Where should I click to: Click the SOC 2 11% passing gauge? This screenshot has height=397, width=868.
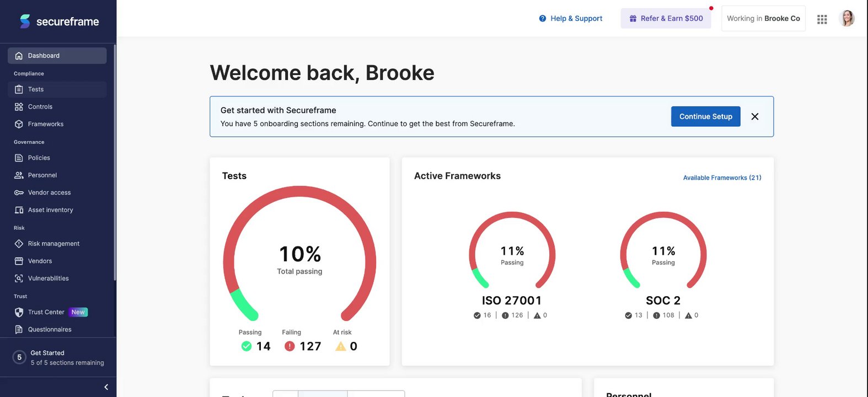[663, 250]
